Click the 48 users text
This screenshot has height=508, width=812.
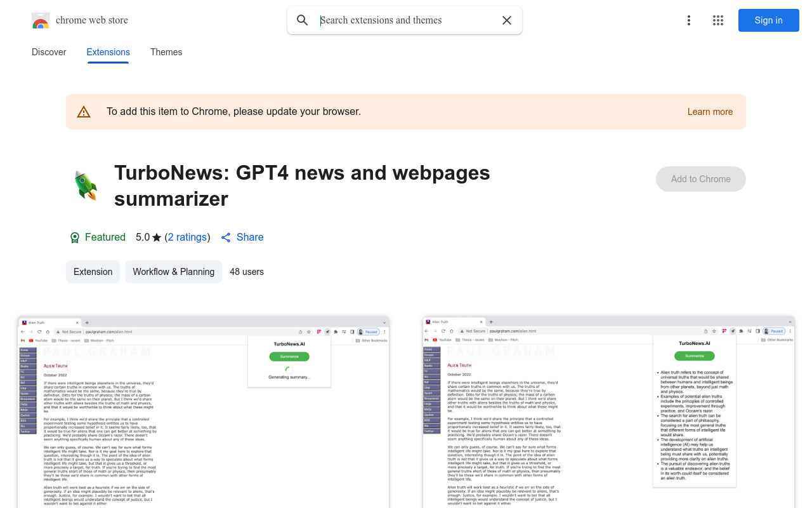click(247, 272)
